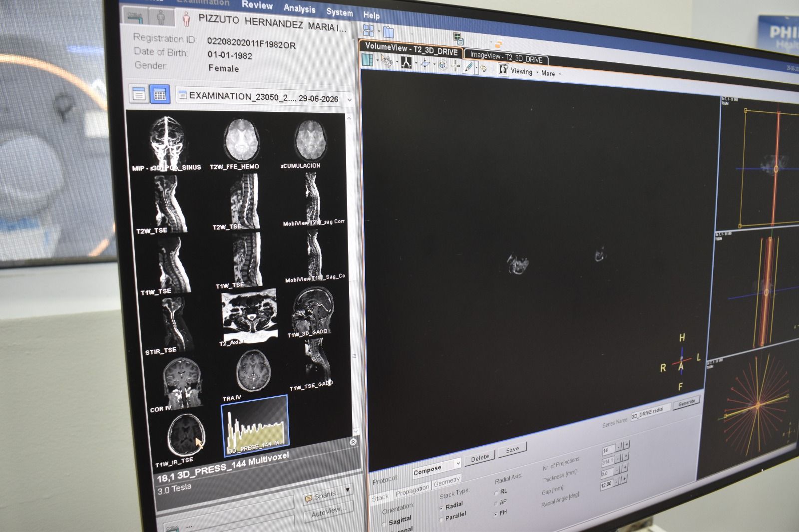Image resolution: width=799 pixels, height=532 pixels.
Task: Select the pencil annotation tool
Action: 468,66
